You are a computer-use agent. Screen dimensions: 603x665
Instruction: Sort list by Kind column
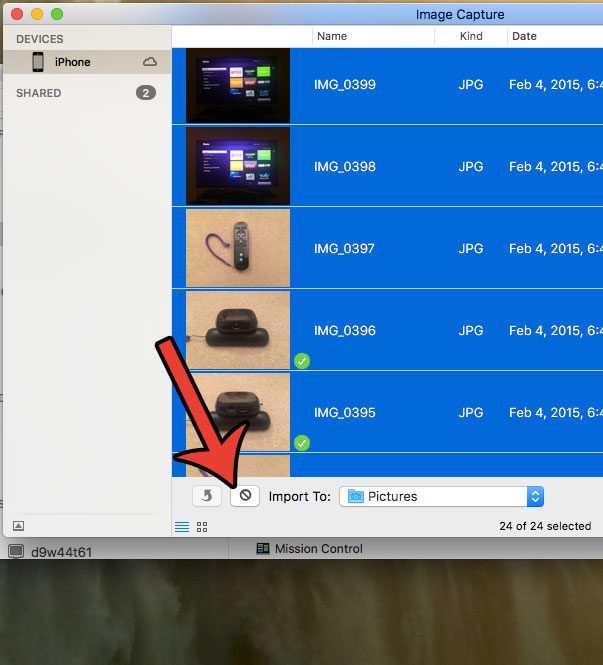[471, 36]
